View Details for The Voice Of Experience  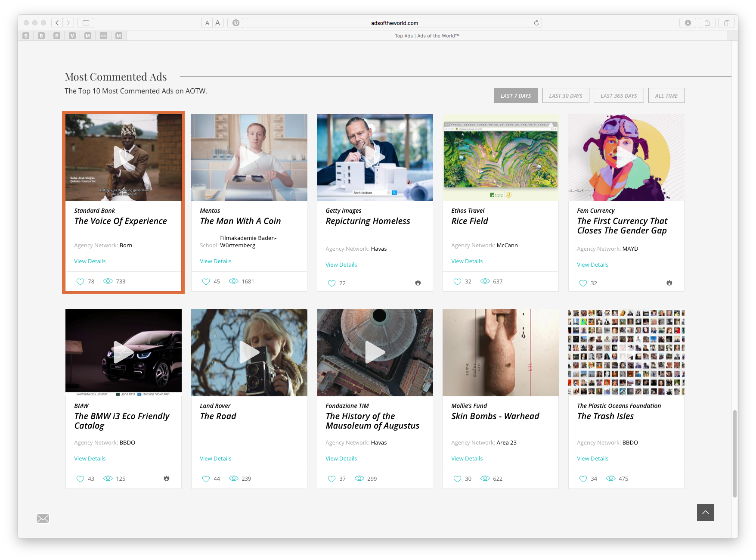90,261
